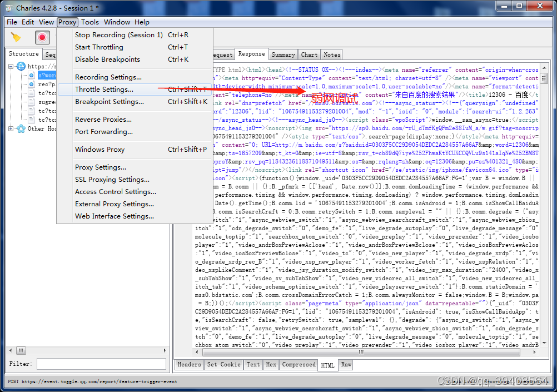Expand the Other Hosts tree node

tap(11, 128)
